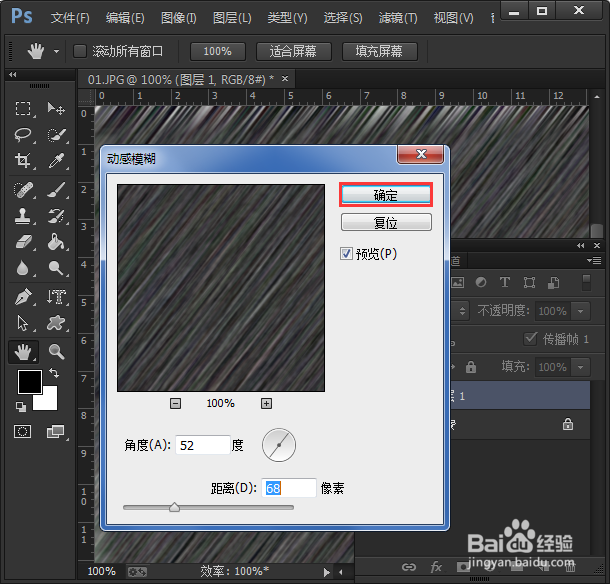Open the Opacity dropdown arrow
The height and width of the screenshot is (584, 610).
coord(580,311)
